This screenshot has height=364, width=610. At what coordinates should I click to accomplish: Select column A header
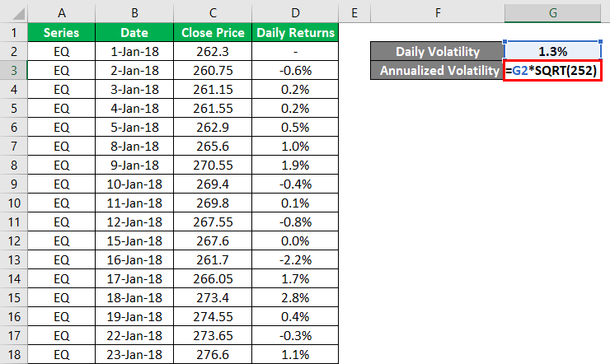tap(61, 13)
